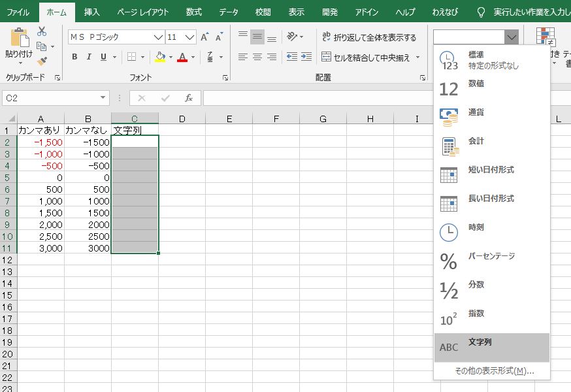The height and width of the screenshot is (392, 571).
Task: Apply yellow fill color bucket
Action: [x=160, y=57]
